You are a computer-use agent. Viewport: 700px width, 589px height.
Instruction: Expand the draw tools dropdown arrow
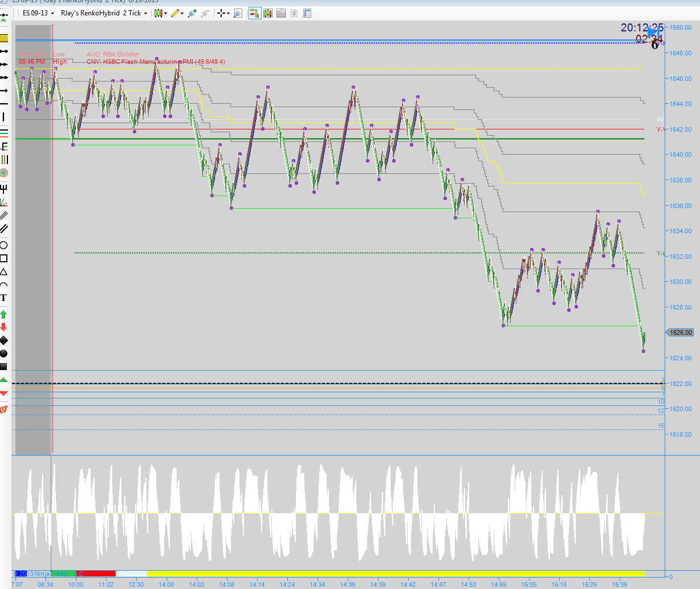pos(182,13)
